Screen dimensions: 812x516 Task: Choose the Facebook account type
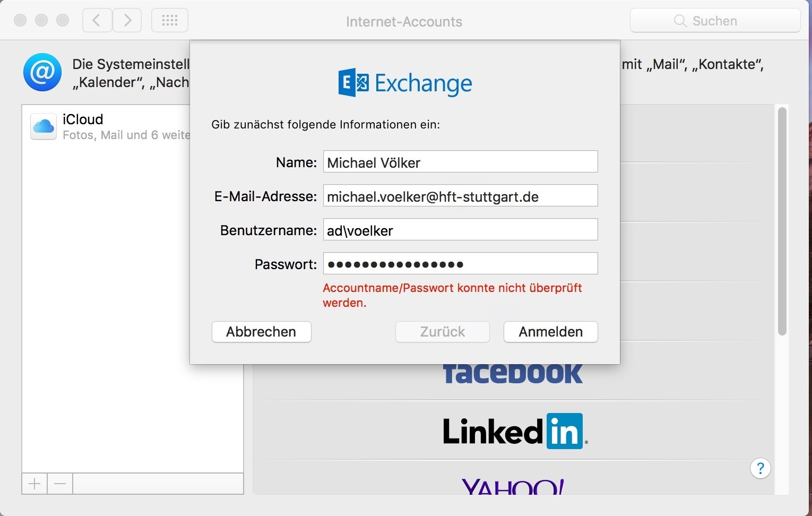(513, 374)
